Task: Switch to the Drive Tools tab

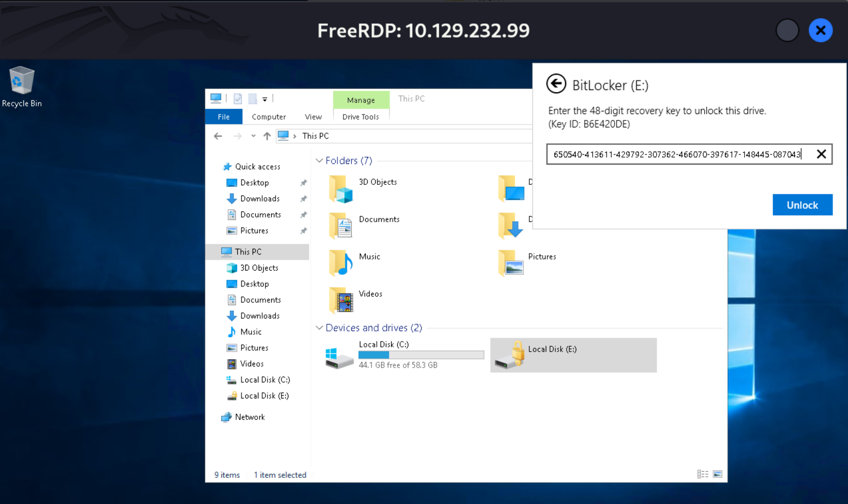Action: [360, 117]
